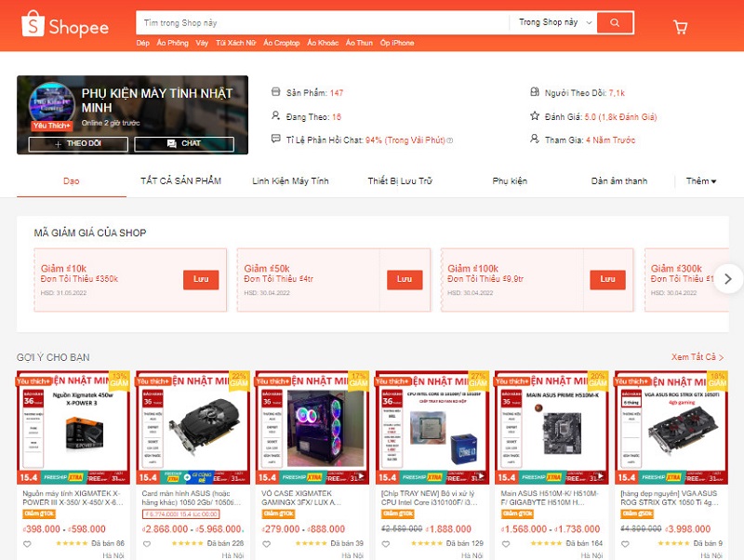Show next vouchers with the right arrow

point(728,279)
